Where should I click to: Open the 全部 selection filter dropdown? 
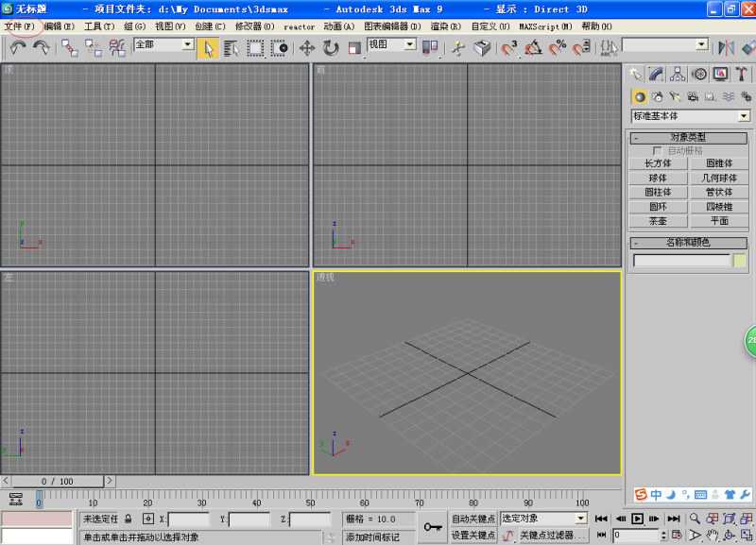click(187, 44)
